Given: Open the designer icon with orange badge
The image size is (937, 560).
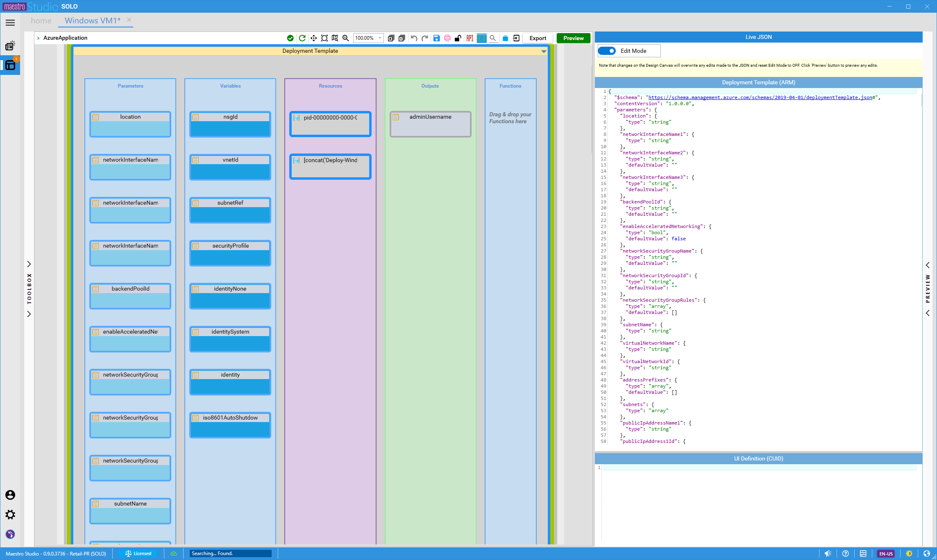Looking at the screenshot, I should [x=10, y=65].
